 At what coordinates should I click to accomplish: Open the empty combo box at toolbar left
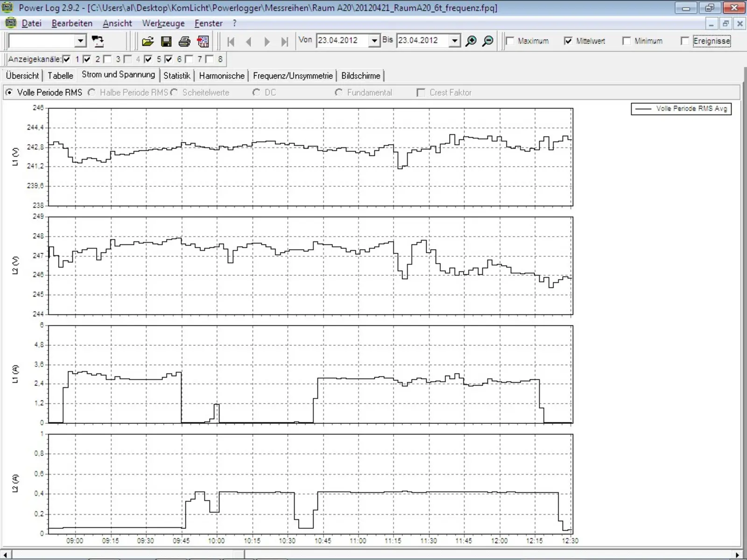click(80, 41)
